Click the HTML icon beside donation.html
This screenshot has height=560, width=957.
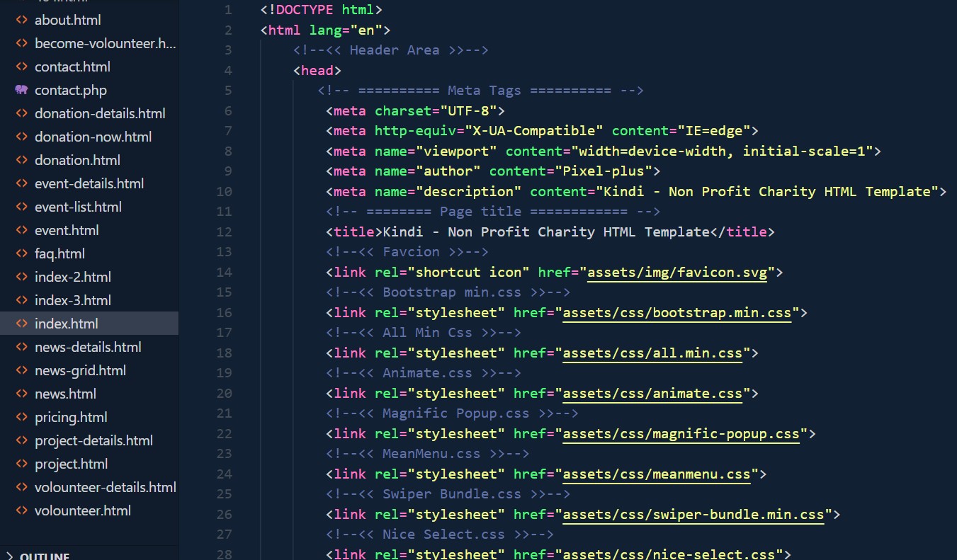(x=21, y=160)
